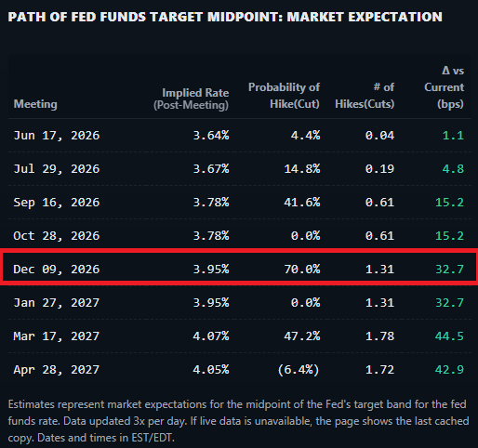Screen dimensions: 478x448
Task: Click the 4.07% implied rate cell
Action: pyautogui.click(x=211, y=336)
